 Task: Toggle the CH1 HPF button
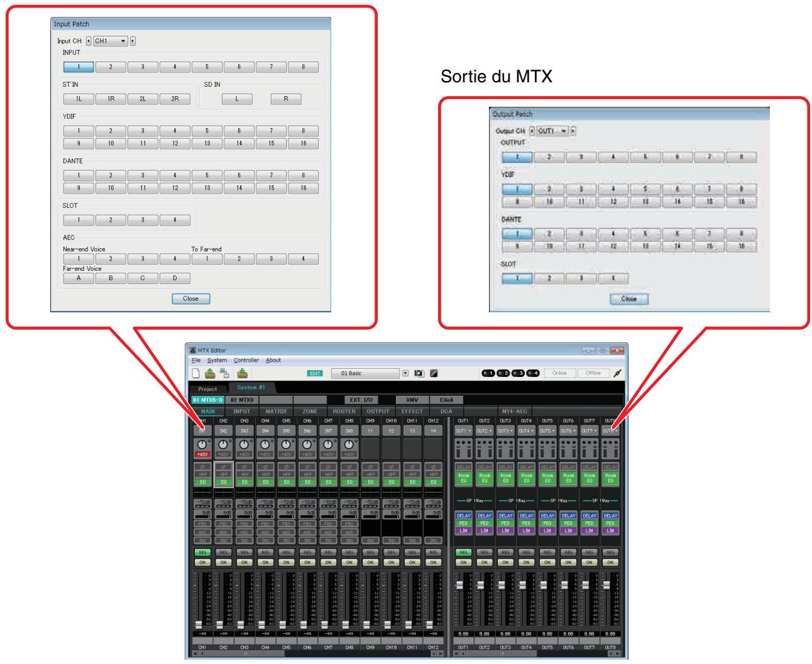point(202,474)
